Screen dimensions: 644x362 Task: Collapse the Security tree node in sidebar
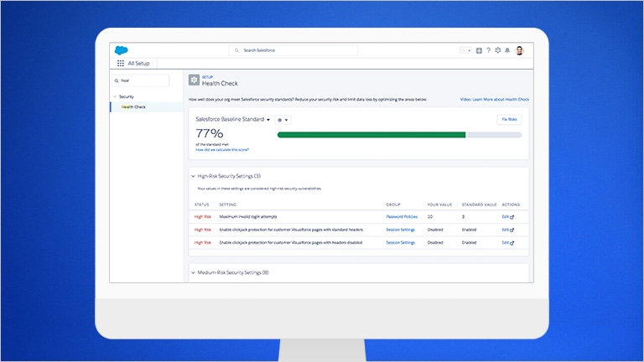(115, 96)
